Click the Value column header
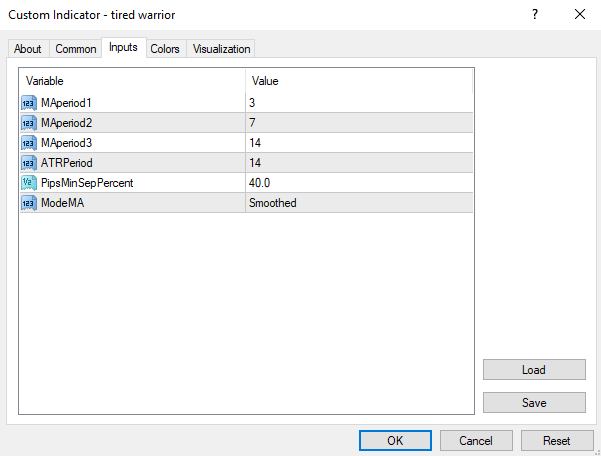Viewport: 601px width, 456px height. pos(359,81)
